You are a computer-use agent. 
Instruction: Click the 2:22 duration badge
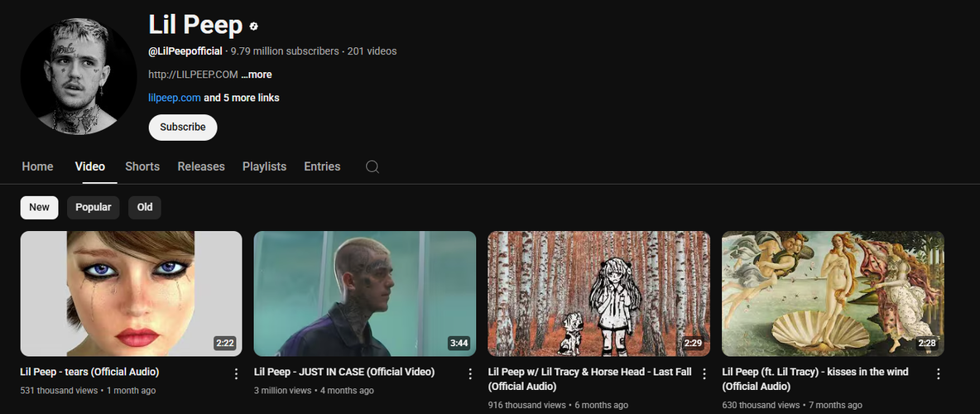(x=225, y=344)
